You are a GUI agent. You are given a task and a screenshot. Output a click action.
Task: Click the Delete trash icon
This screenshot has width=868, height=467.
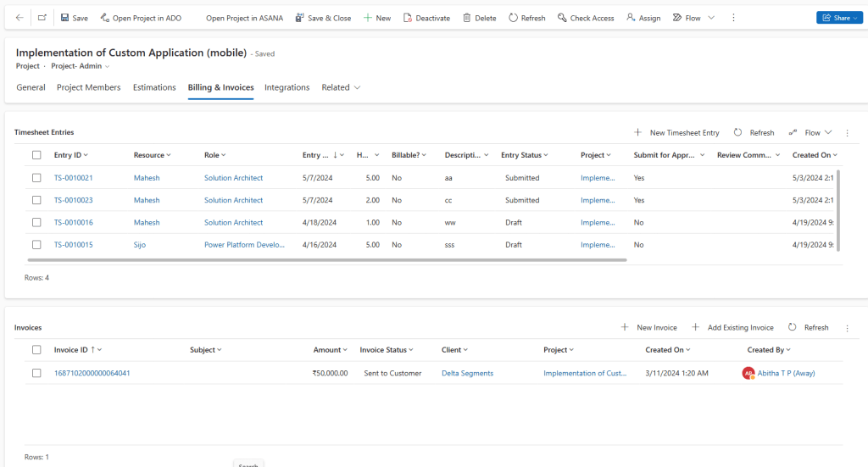click(x=466, y=18)
